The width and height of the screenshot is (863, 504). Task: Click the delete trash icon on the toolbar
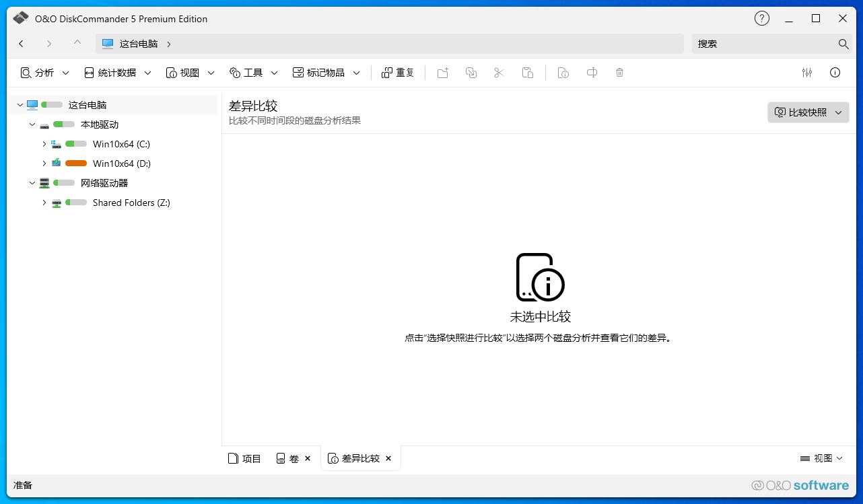[x=619, y=72]
